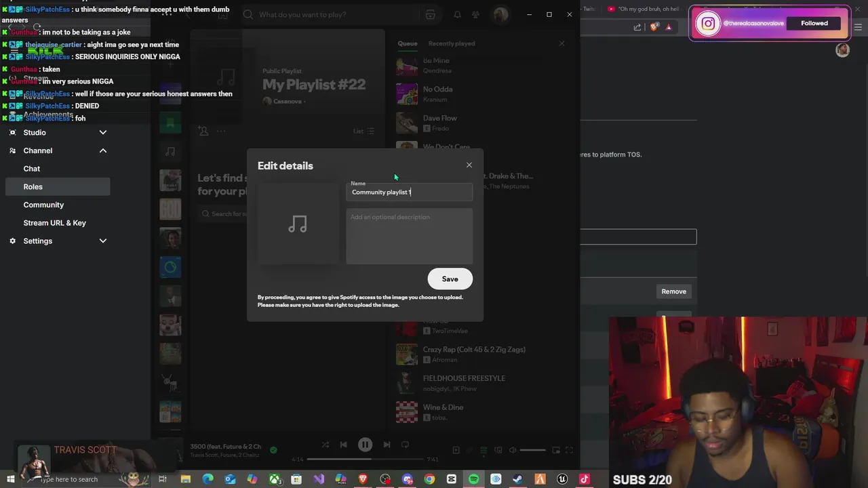Toggle repeat in Spotify player

pos(405,445)
